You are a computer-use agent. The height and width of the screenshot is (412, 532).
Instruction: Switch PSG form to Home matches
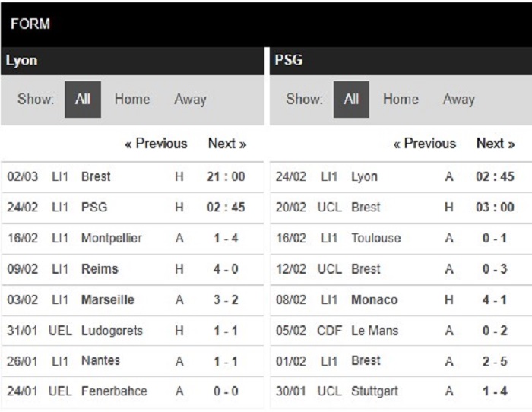pyautogui.click(x=401, y=100)
